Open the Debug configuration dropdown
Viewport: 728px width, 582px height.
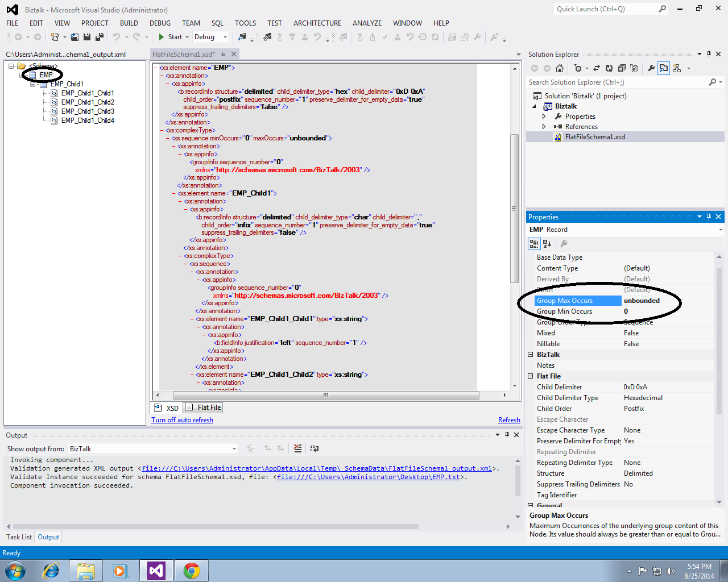(226, 36)
